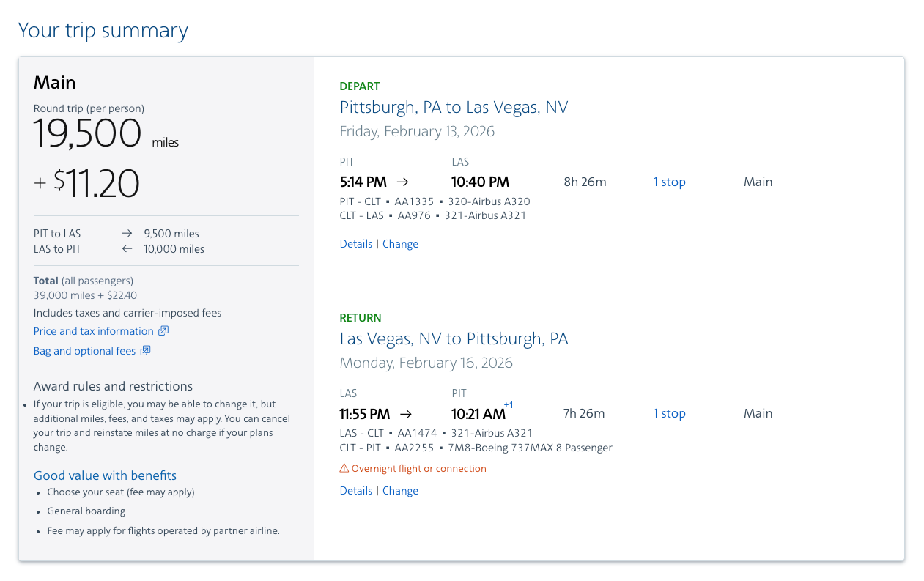Change the departing flight

[400, 243]
